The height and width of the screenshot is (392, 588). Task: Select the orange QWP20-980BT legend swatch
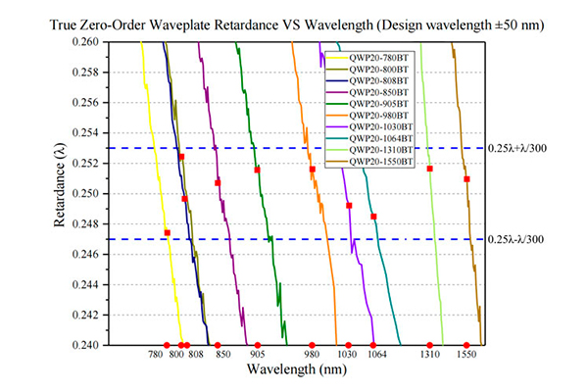click(x=337, y=116)
